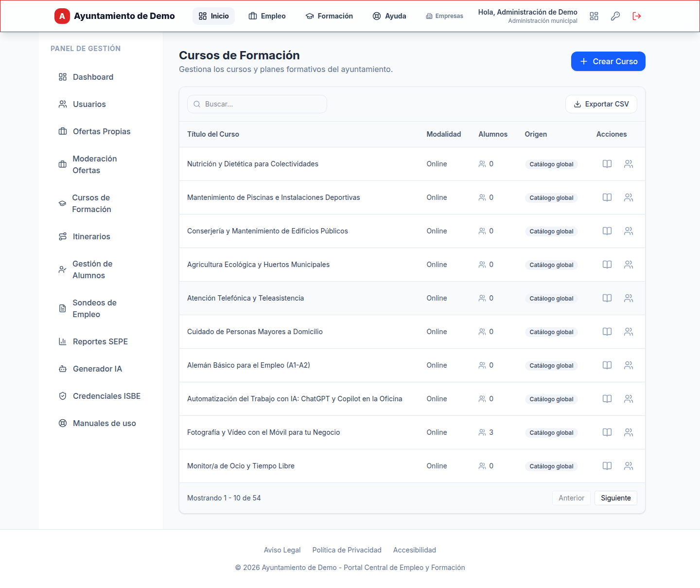Viewport: 700px width, 588px height.
Task: View students icon for Conserjería y Mantenimiento row
Action: coord(629,231)
